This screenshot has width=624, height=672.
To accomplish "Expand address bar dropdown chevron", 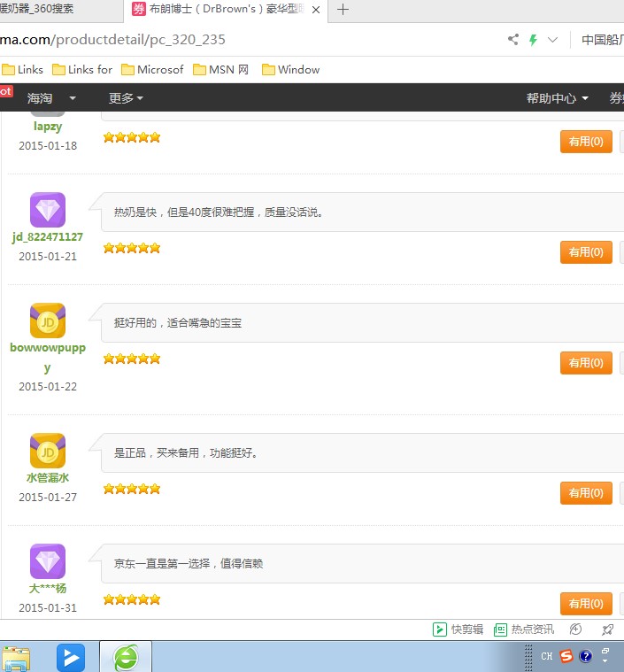I will (x=553, y=40).
